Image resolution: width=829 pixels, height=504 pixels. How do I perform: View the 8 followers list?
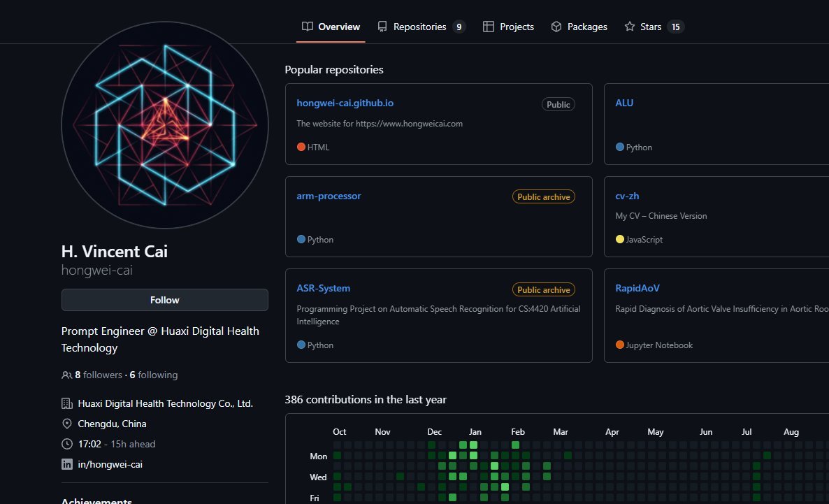point(99,375)
